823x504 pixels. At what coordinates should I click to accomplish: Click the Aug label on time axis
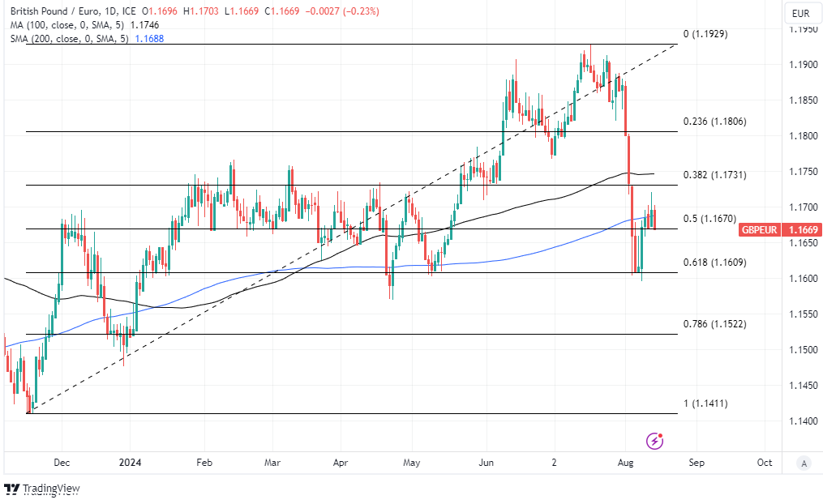click(625, 463)
